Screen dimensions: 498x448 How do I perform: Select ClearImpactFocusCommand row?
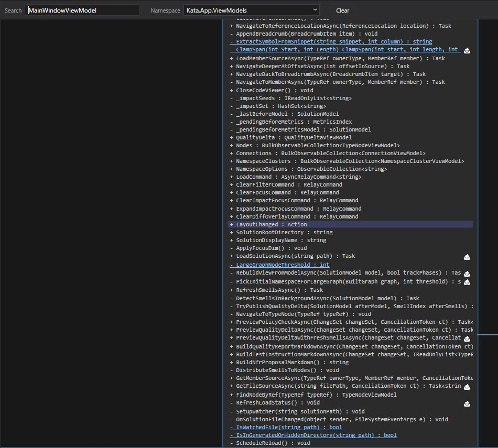(294, 201)
